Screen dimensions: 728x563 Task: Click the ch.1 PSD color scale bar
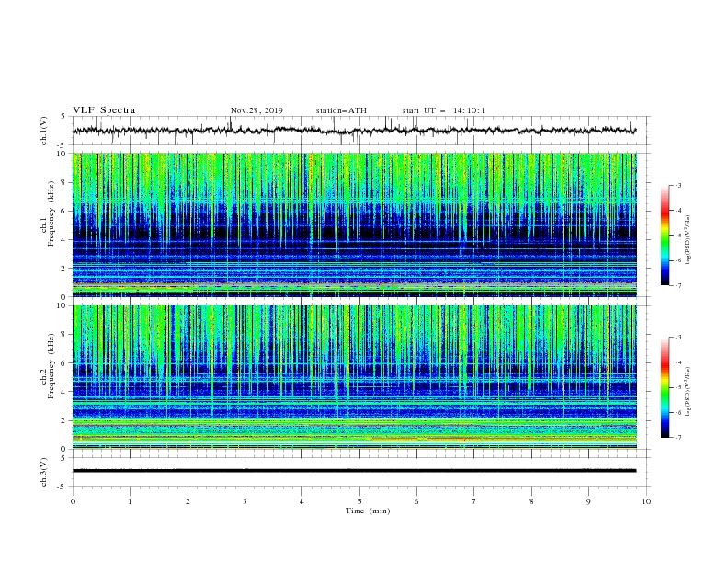point(665,236)
